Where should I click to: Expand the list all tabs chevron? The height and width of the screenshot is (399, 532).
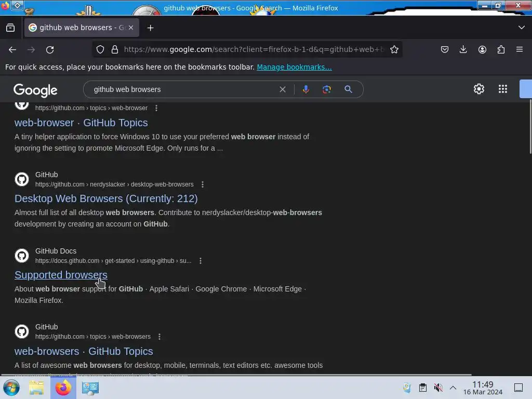tap(522, 28)
